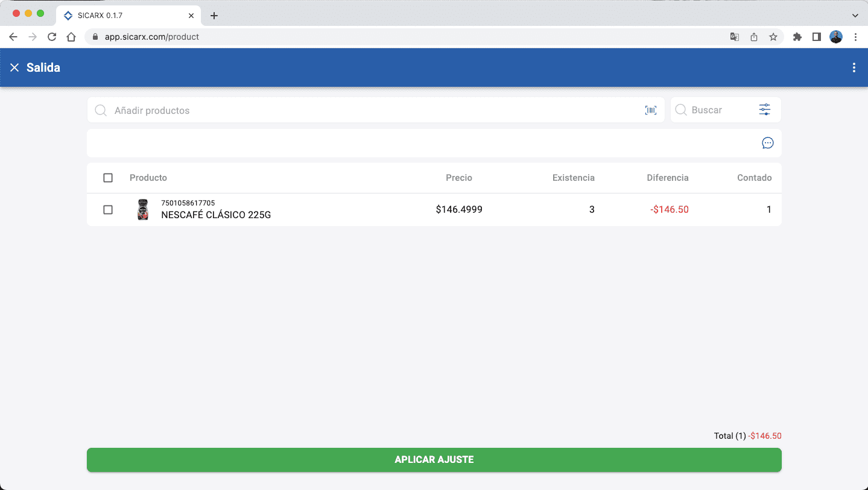Image resolution: width=868 pixels, height=490 pixels.
Task: Open a new browser tab
Action: 214,15
